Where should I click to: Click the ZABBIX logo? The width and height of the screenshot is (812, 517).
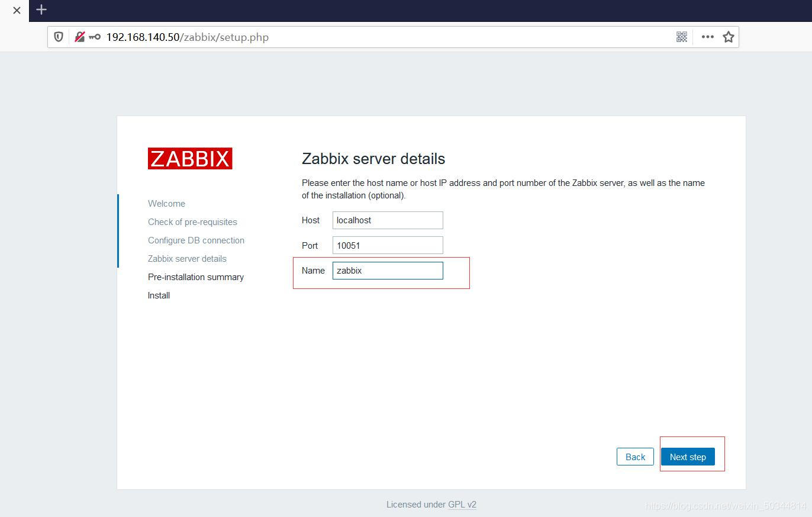[x=190, y=159]
